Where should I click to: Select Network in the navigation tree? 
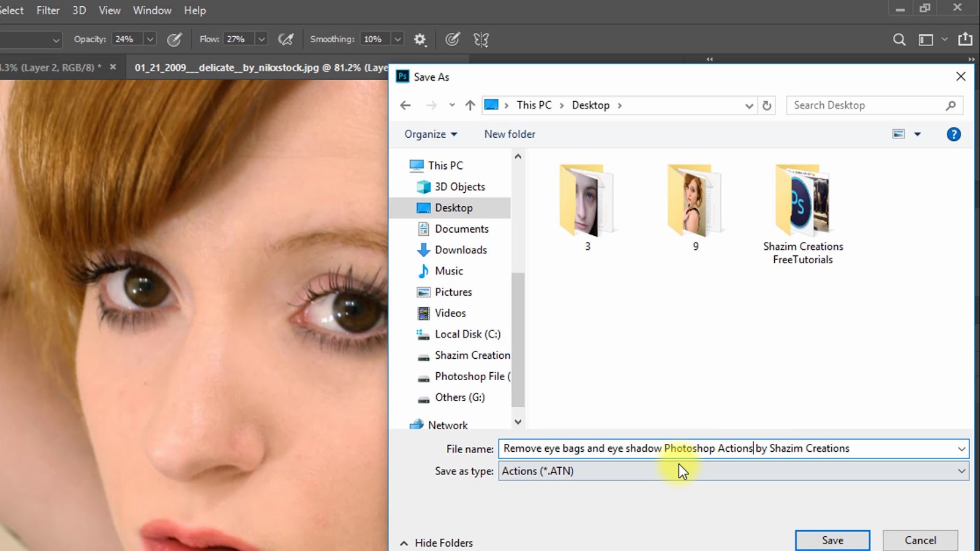coord(448,425)
